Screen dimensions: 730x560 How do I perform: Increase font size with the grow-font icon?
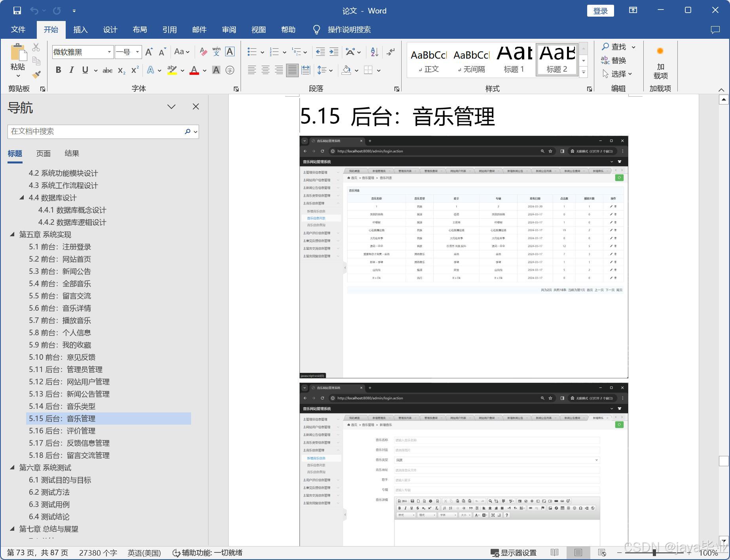pos(149,52)
